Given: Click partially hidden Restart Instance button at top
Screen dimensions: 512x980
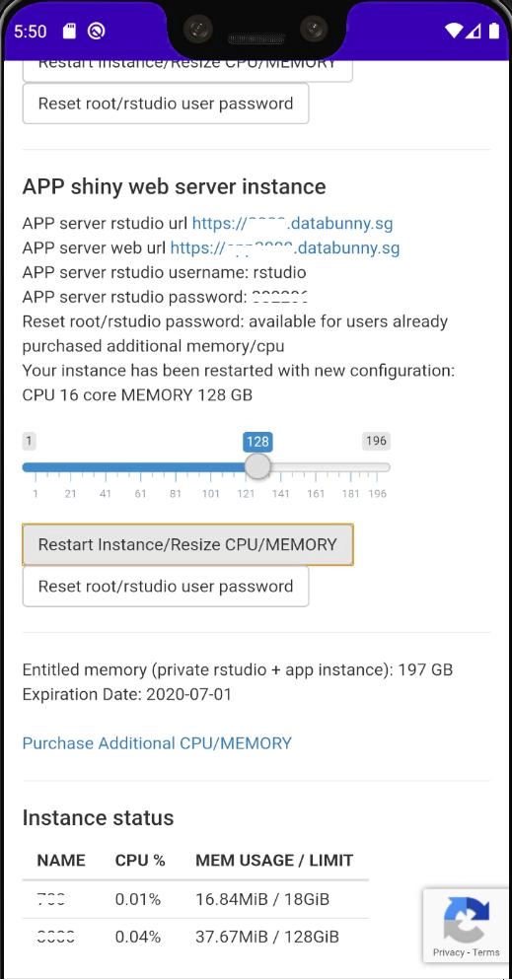Looking at the screenshot, I should coord(187,71).
